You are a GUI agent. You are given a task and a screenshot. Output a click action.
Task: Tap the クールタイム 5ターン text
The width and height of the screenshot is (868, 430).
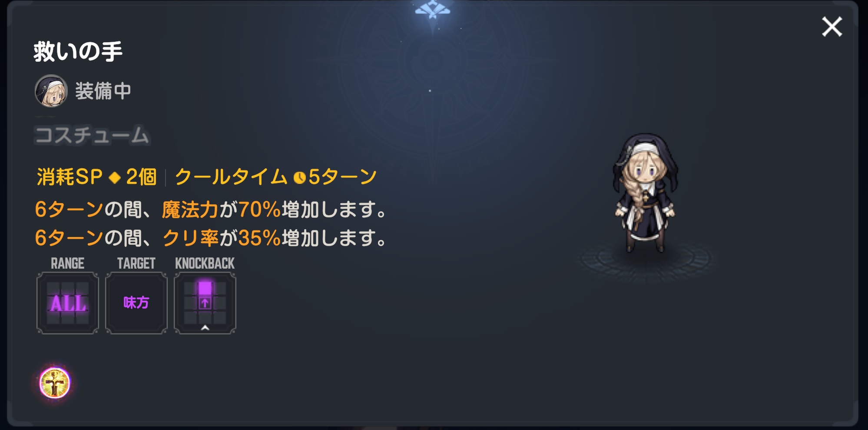(276, 177)
